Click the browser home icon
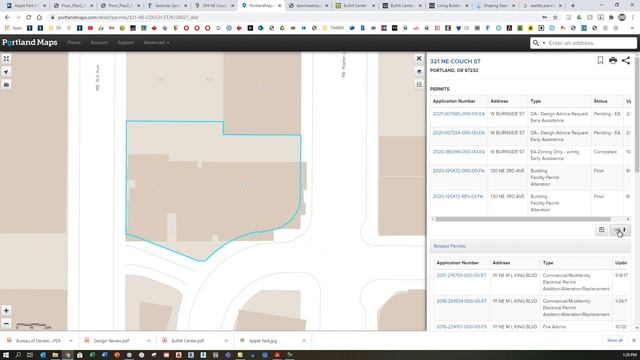 39,18
